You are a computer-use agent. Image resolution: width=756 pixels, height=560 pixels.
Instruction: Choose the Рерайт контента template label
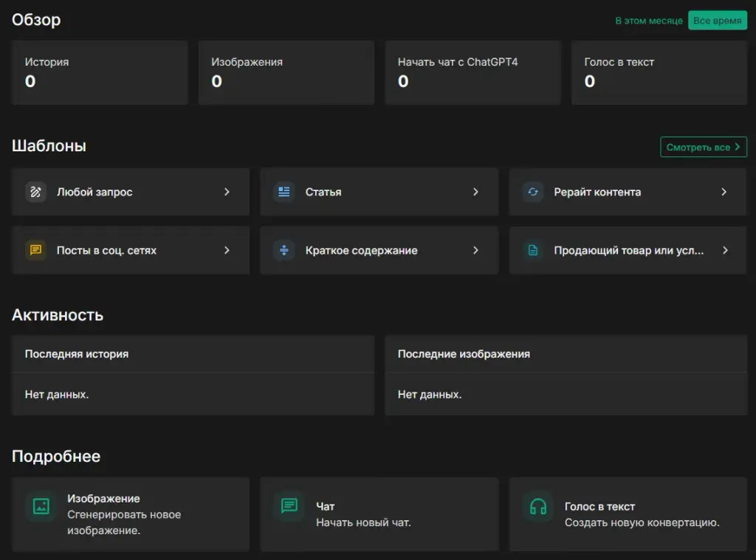597,192
